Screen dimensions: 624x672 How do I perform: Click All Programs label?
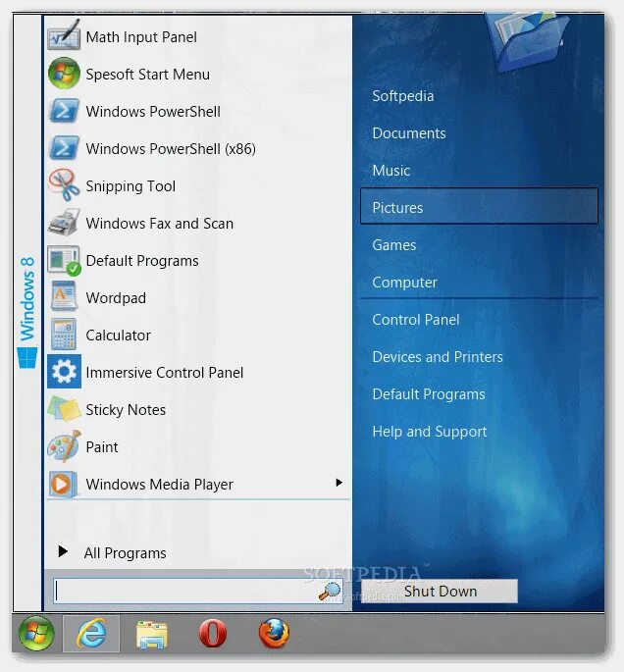tap(126, 553)
